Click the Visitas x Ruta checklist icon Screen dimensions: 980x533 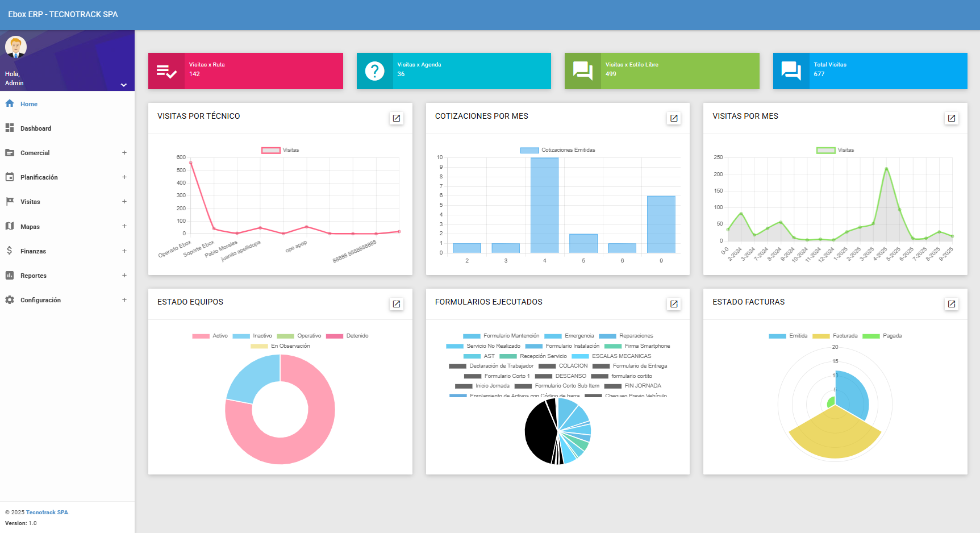[x=166, y=71]
